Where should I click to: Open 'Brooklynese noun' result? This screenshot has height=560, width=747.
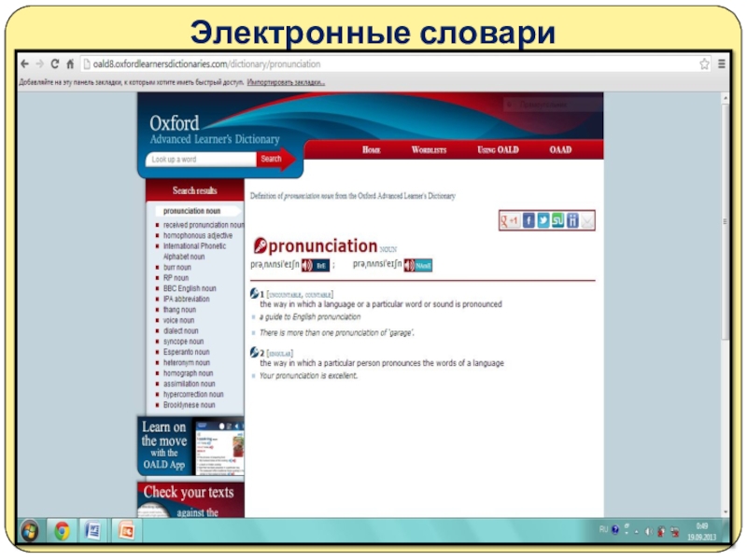(190, 405)
